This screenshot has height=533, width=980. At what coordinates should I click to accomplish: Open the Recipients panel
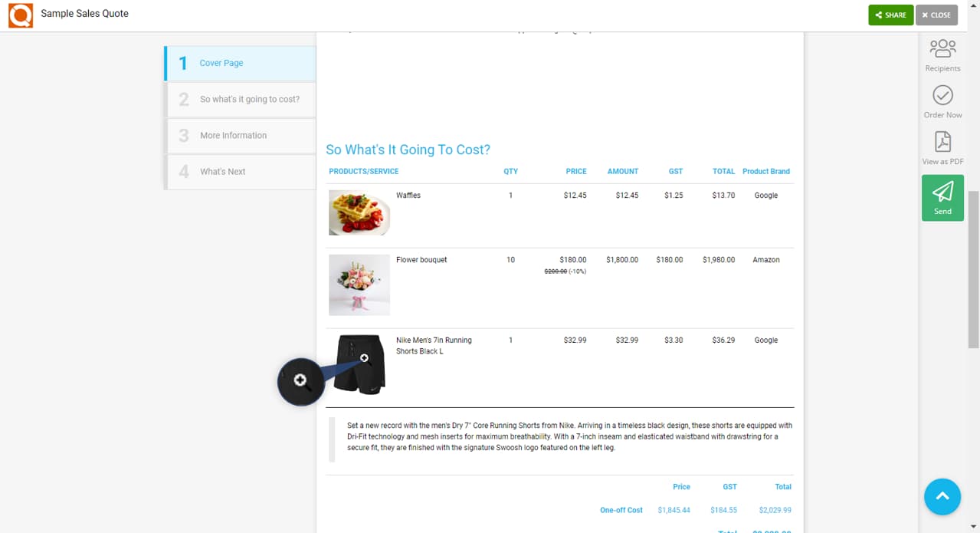[x=942, y=54]
